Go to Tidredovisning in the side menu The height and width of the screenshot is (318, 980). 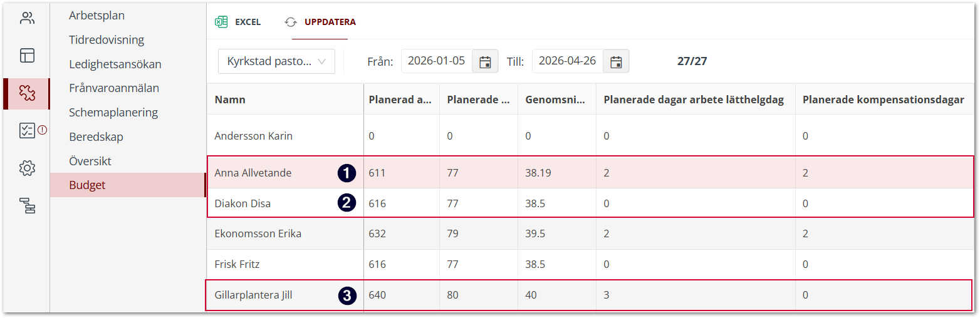point(107,40)
